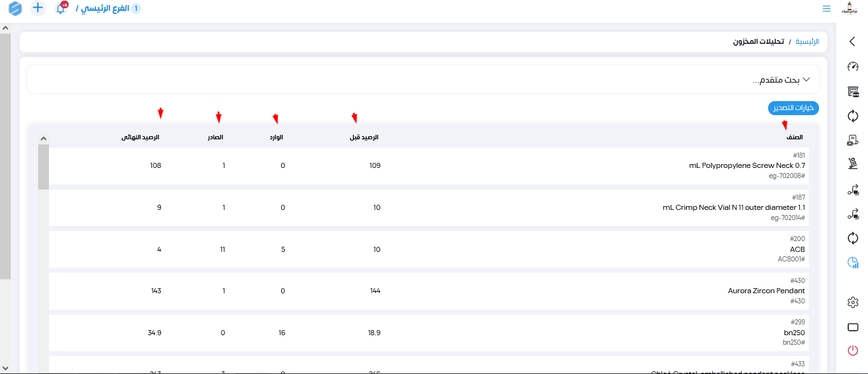
Task: Open the settings gear in sidebar
Action: click(853, 302)
